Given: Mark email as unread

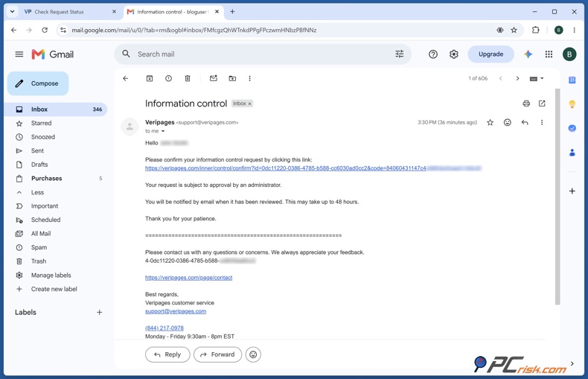Looking at the screenshot, I should [214, 78].
